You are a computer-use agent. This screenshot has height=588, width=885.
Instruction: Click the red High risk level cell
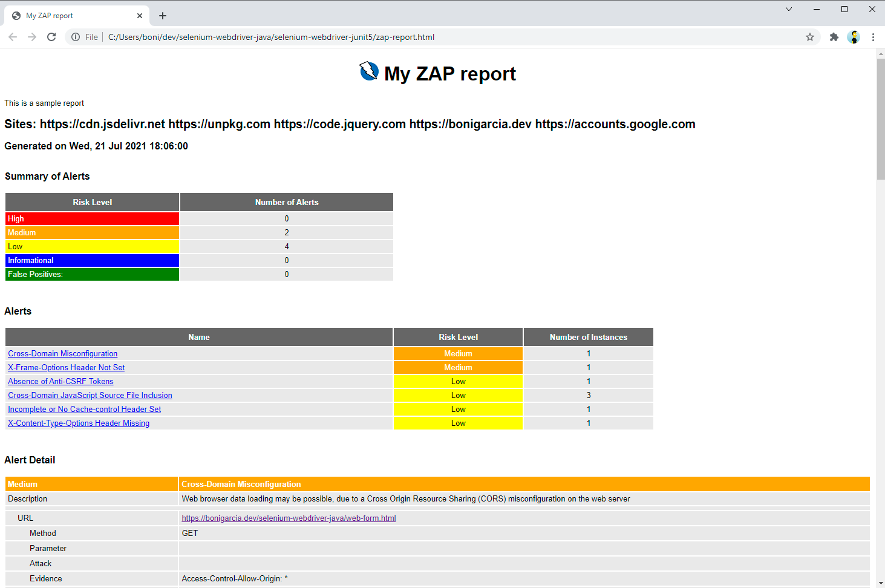coord(92,218)
